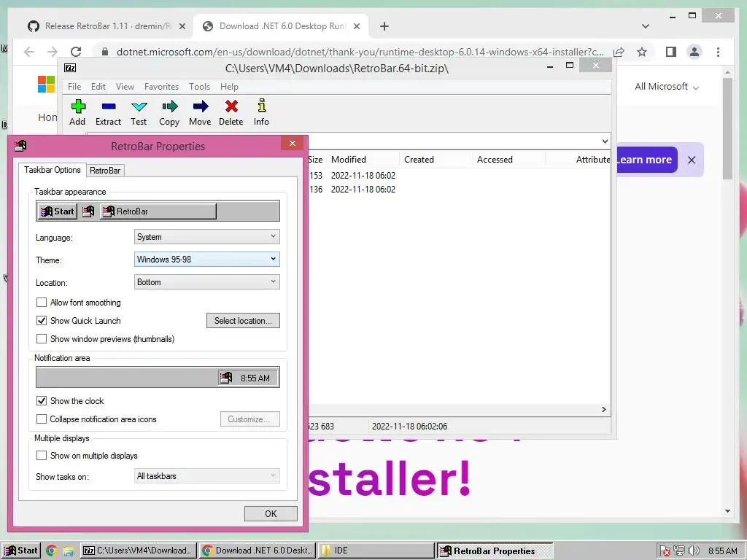
Task: Enable Show on multiple displays
Action: click(42, 456)
